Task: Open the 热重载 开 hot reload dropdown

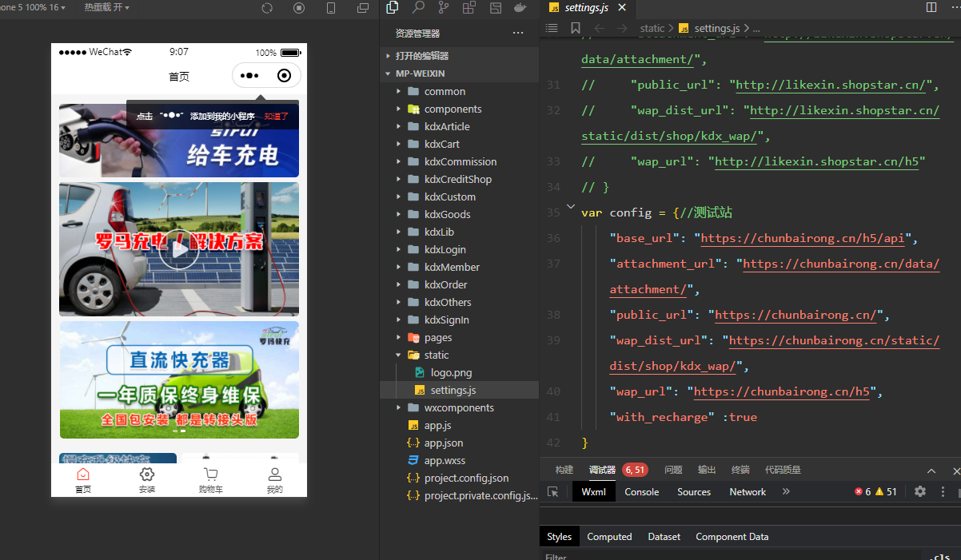Action: [x=106, y=7]
